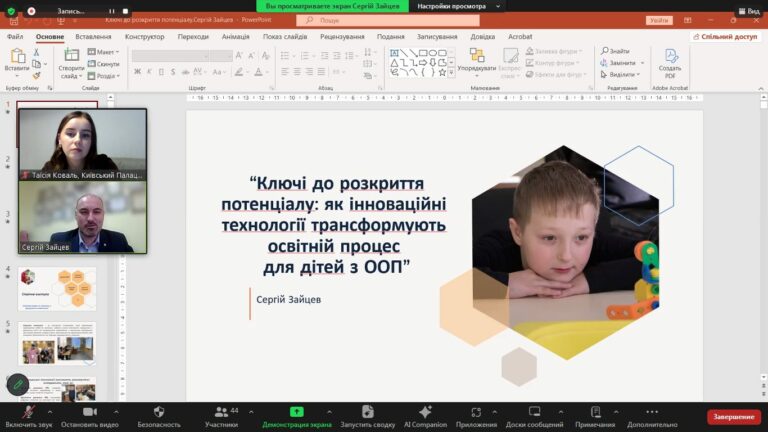Click the Безопасность shield icon
This screenshot has height=432, width=768.
[x=159, y=412]
